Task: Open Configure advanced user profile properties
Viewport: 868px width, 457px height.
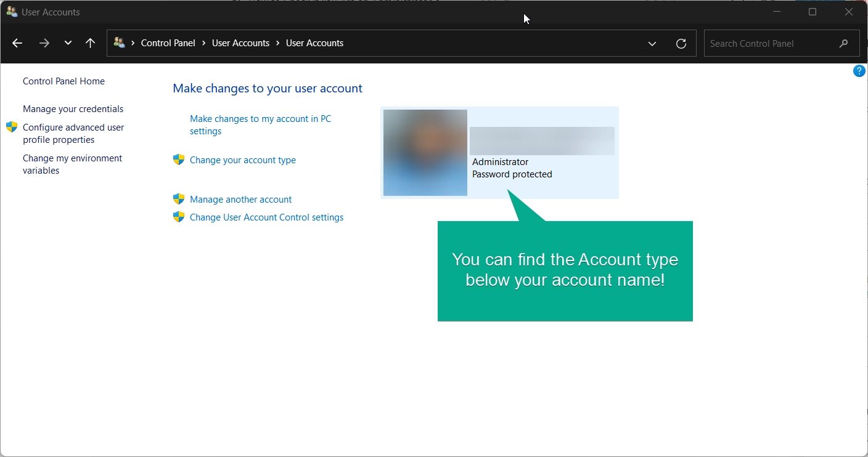Action: tap(73, 134)
